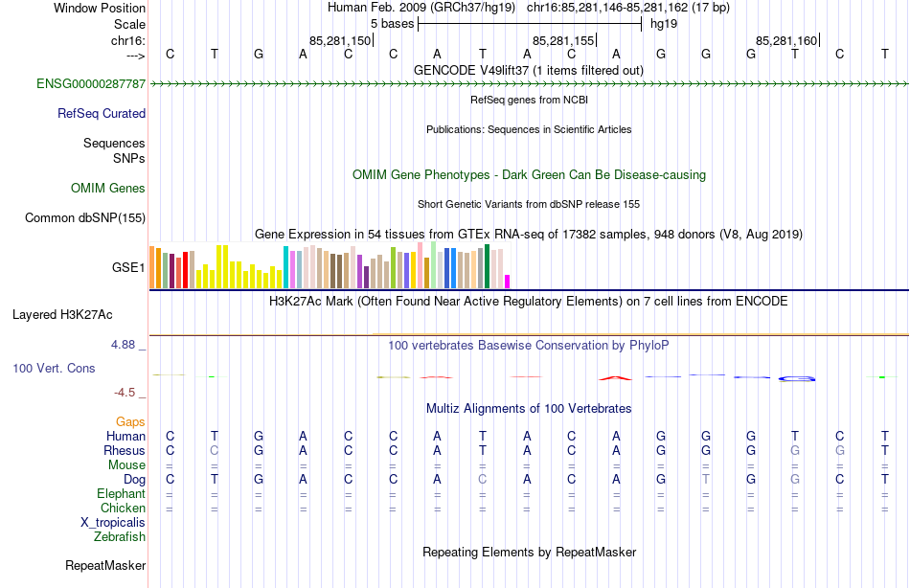This screenshot has width=910, height=588.
Task: Select the OMIM Genes track label
Action: point(108,188)
